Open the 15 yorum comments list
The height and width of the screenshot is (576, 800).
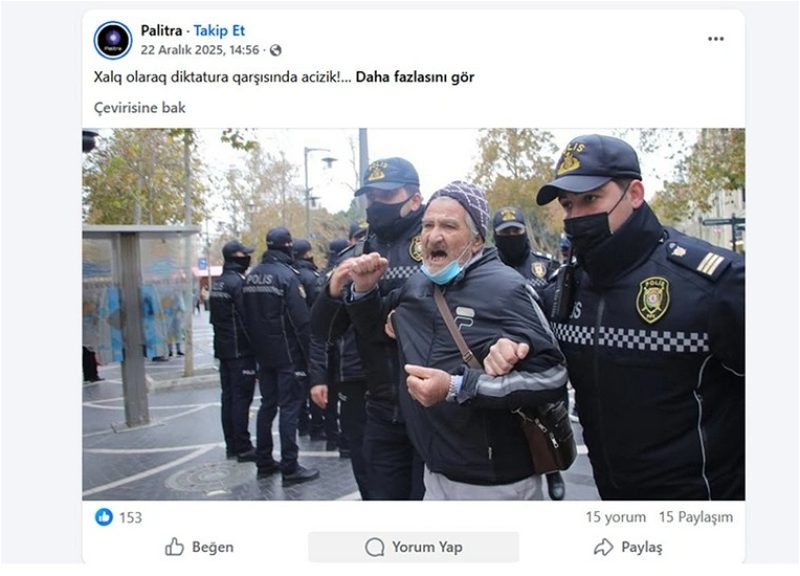click(615, 517)
